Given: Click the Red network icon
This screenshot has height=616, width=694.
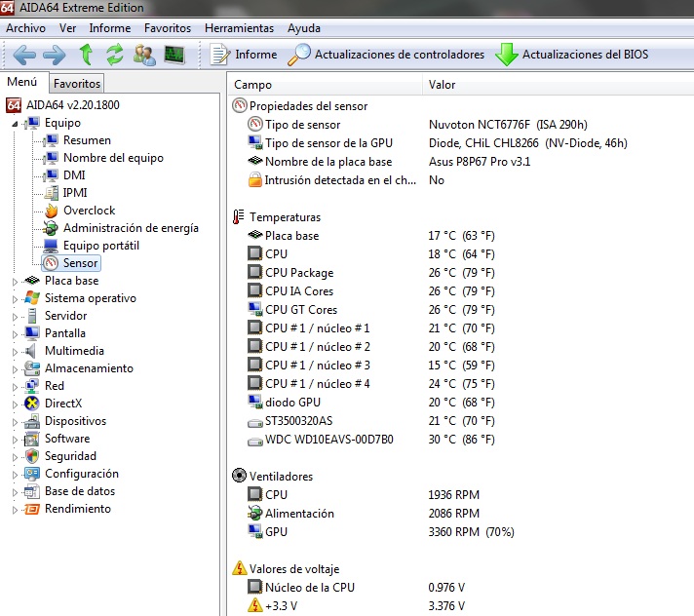Looking at the screenshot, I should [x=32, y=386].
